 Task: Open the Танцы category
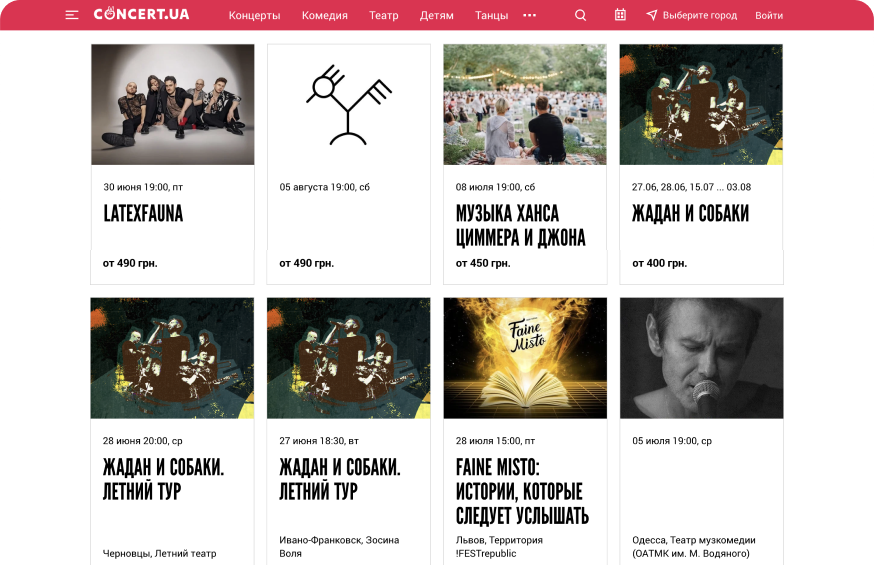[491, 16]
